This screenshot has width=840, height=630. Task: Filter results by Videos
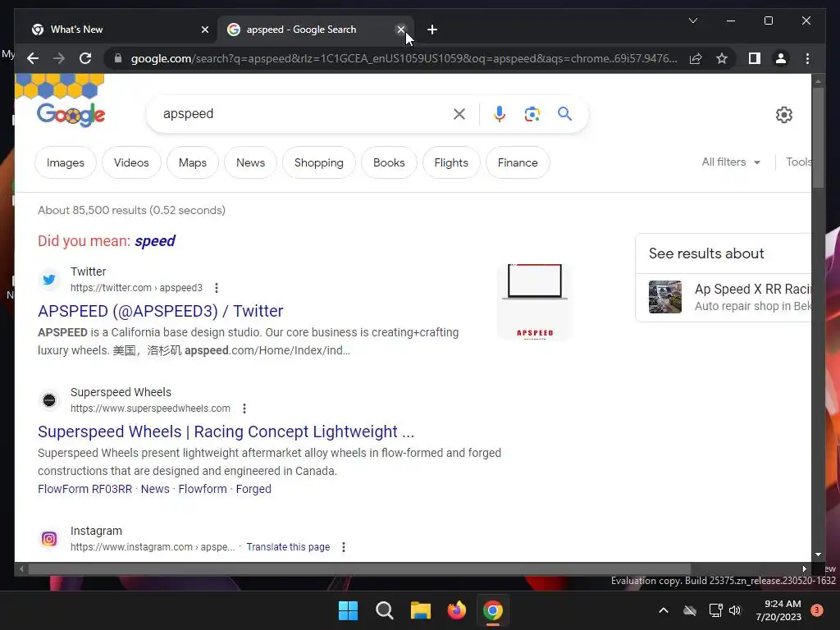[x=131, y=162]
